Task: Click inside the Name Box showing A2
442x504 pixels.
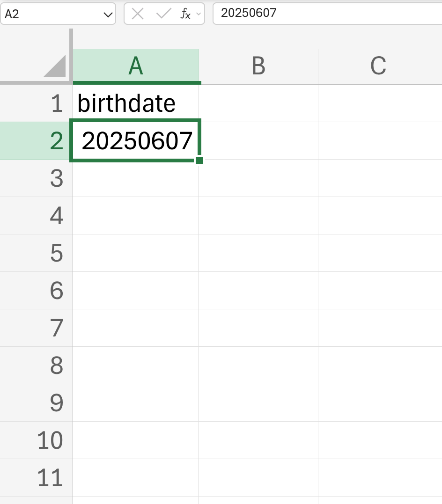Action: (x=52, y=14)
